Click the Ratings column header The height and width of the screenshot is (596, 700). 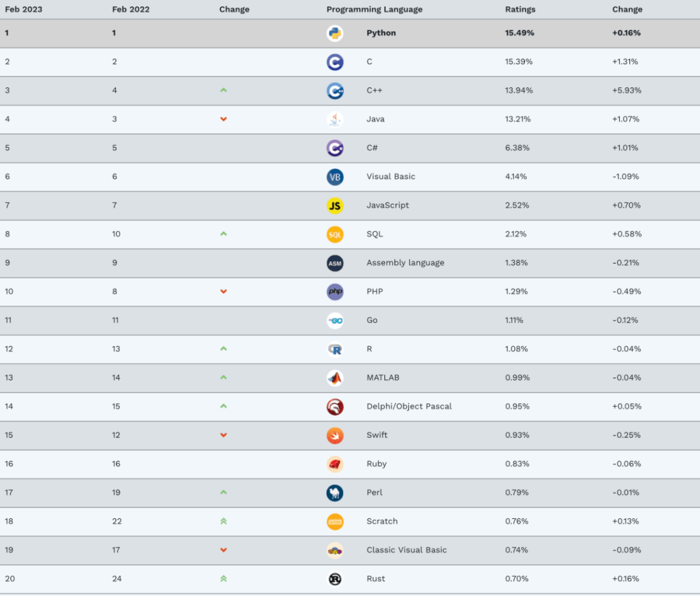click(x=520, y=9)
